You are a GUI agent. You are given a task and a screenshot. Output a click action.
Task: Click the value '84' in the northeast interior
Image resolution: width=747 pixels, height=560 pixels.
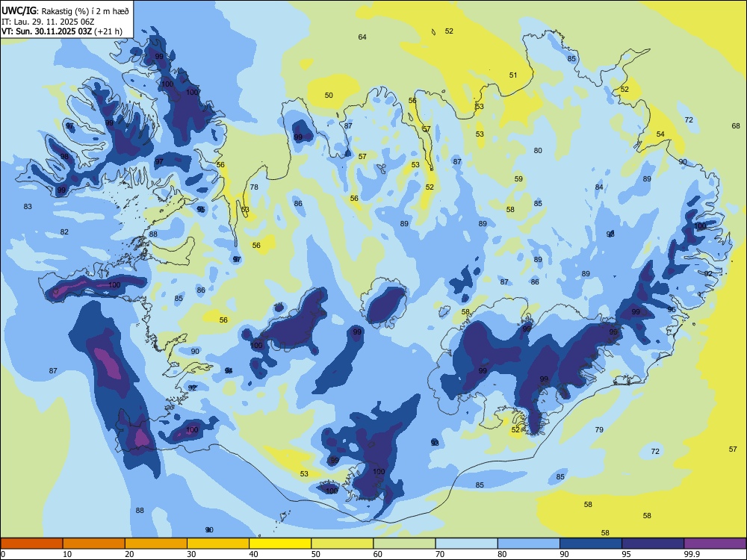pyautogui.click(x=599, y=187)
